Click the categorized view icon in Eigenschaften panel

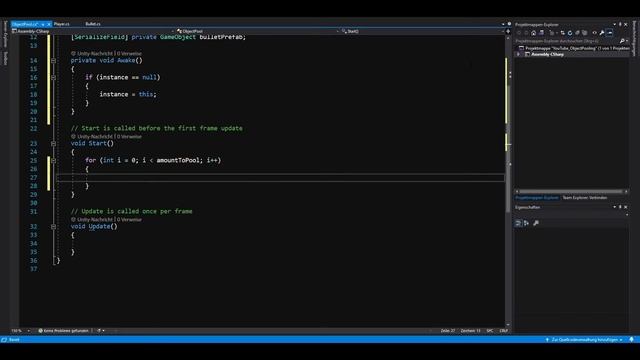click(518, 223)
